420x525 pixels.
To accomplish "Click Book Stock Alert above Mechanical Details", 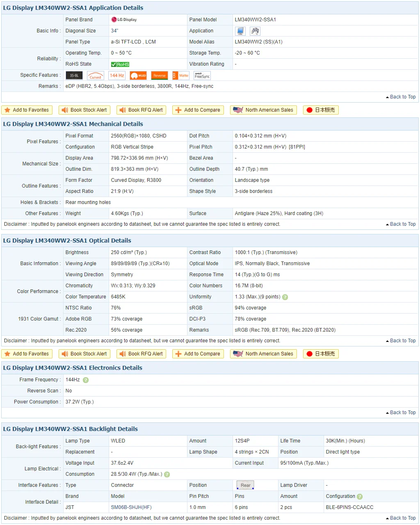I will (85, 110).
